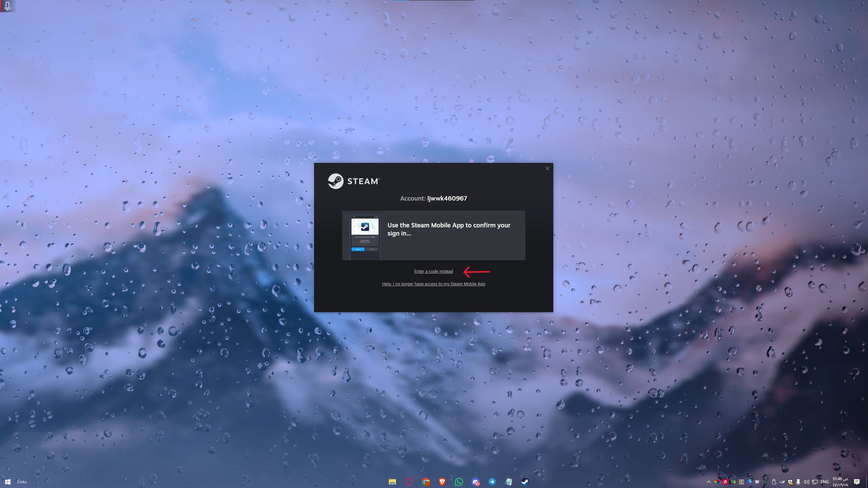The height and width of the screenshot is (488, 868).
Task: Open the Windows Start menu
Action: click(8, 482)
